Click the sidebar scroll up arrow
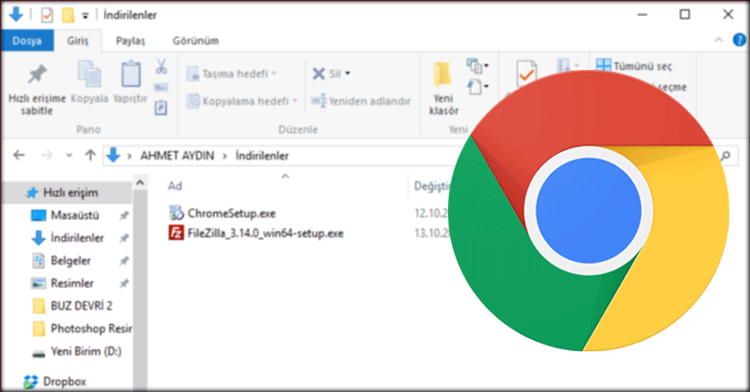Screen dimensions: 750x392 click(x=140, y=183)
